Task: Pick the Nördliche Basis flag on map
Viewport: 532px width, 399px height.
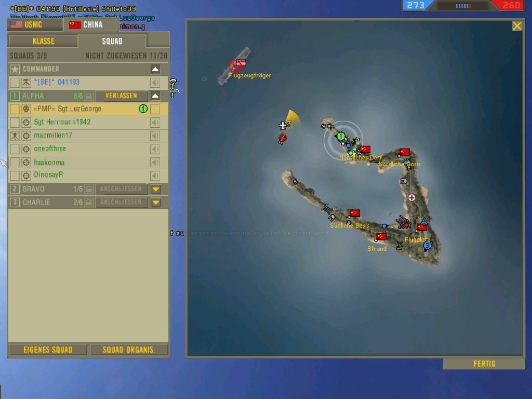Action: click(x=405, y=152)
